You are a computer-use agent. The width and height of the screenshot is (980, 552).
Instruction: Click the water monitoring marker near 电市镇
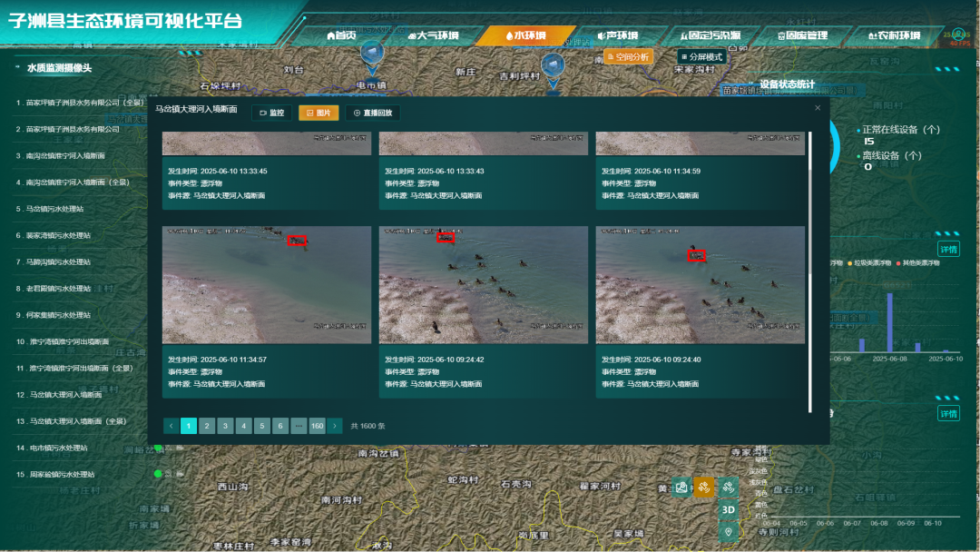(370, 56)
